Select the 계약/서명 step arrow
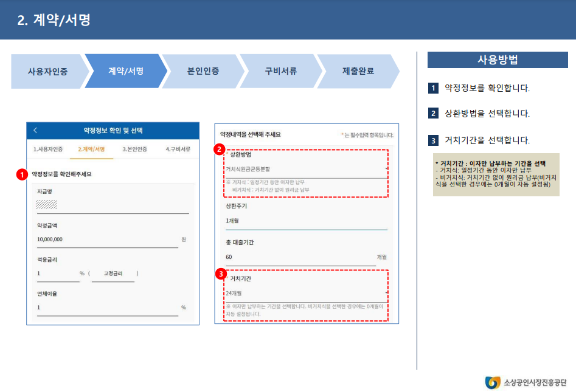Viewport: 576px width, 392px height. 126,71
